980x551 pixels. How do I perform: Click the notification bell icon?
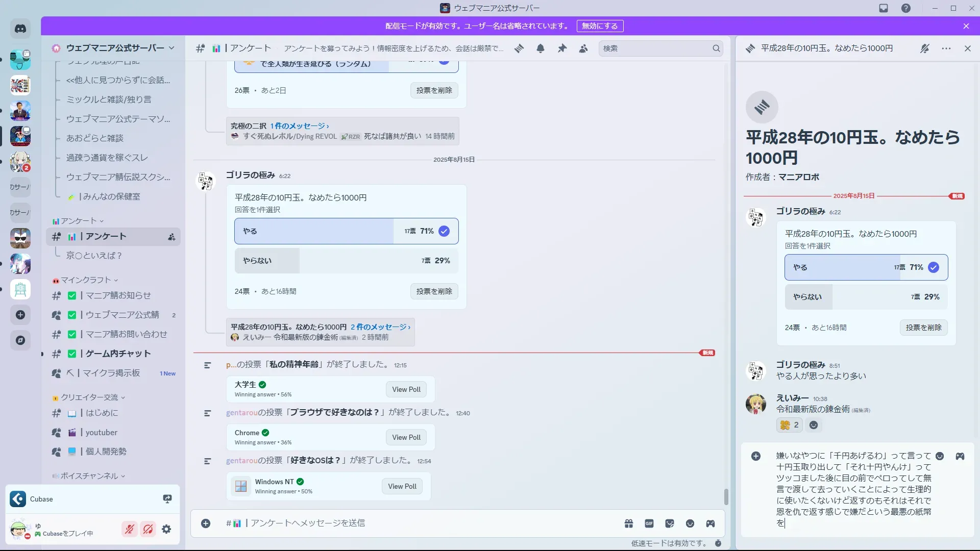pos(541,48)
